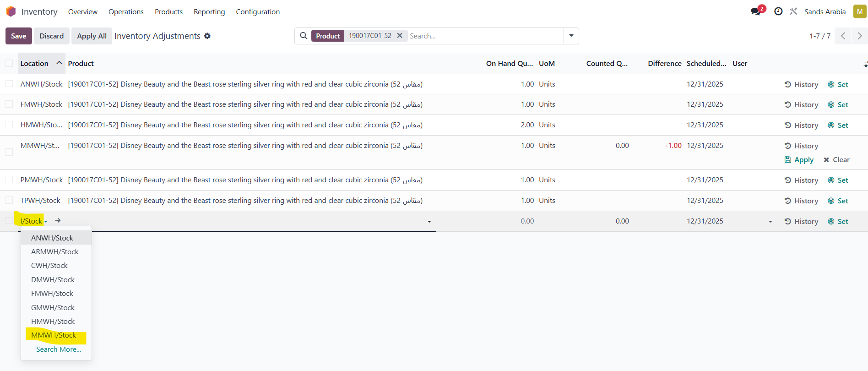Apply the MMWH/Stock counted quantity

(799, 160)
